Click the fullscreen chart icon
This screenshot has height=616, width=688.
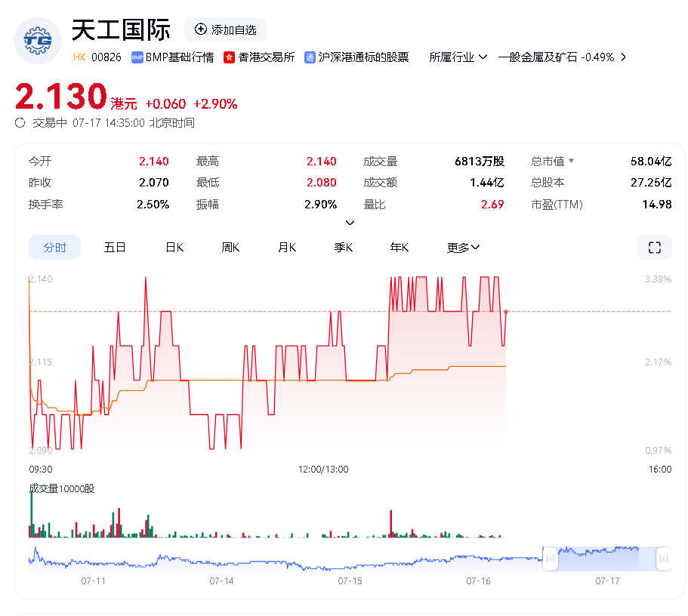tap(654, 248)
